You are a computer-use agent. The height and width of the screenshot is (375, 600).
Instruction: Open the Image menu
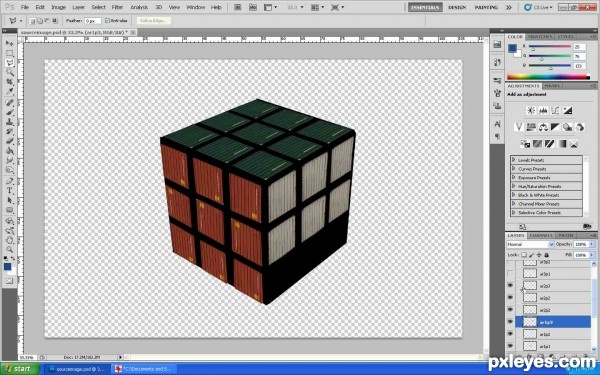58,7
